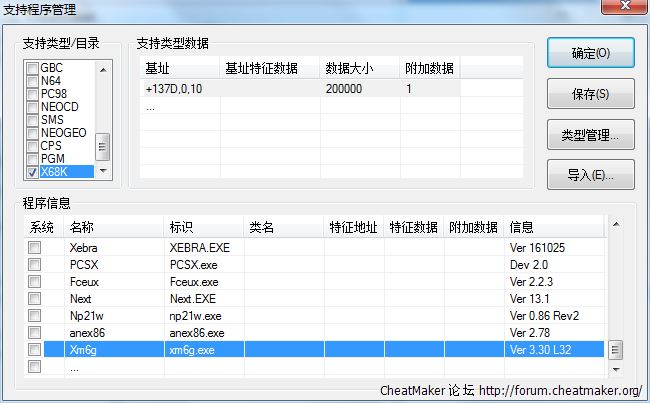Enable the NEOGEO type checkbox
650x403 pixels.
33,133
